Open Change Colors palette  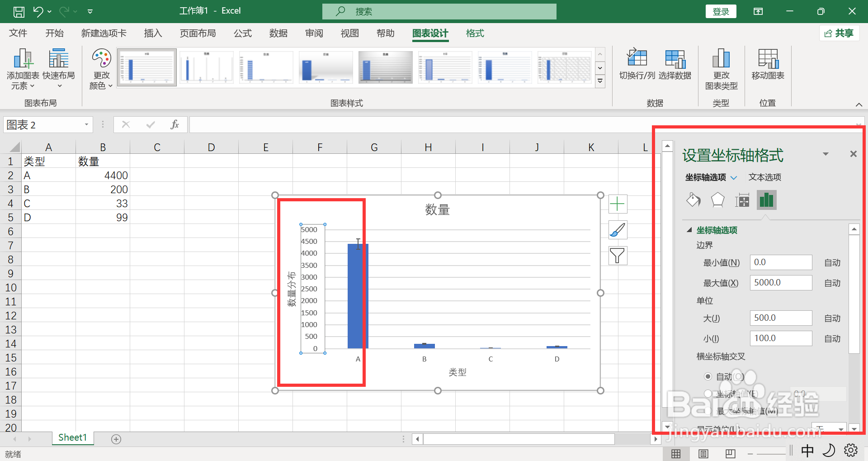pos(101,69)
